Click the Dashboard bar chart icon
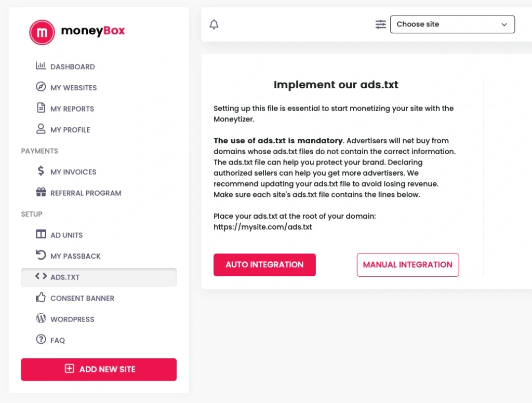The height and width of the screenshot is (403, 532). coord(41,65)
